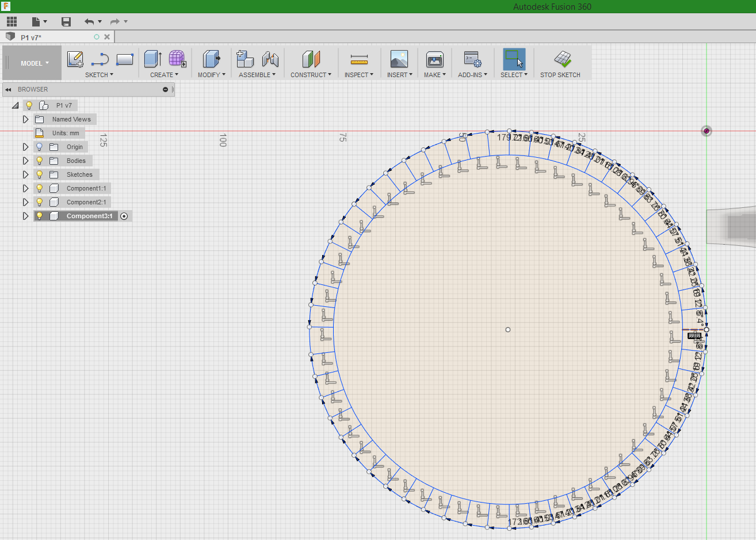The image size is (756, 540).
Task: Click the Undo arrow
Action: (x=89, y=22)
